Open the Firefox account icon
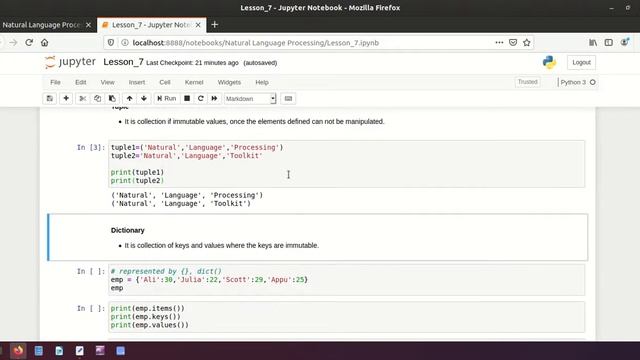640x360 pixels. pos(624,42)
